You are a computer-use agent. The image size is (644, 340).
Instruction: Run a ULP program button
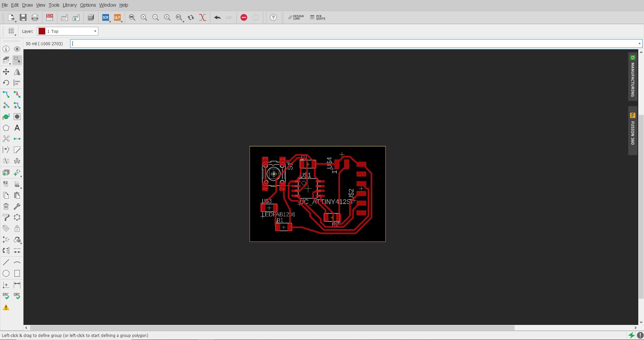[117, 17]
